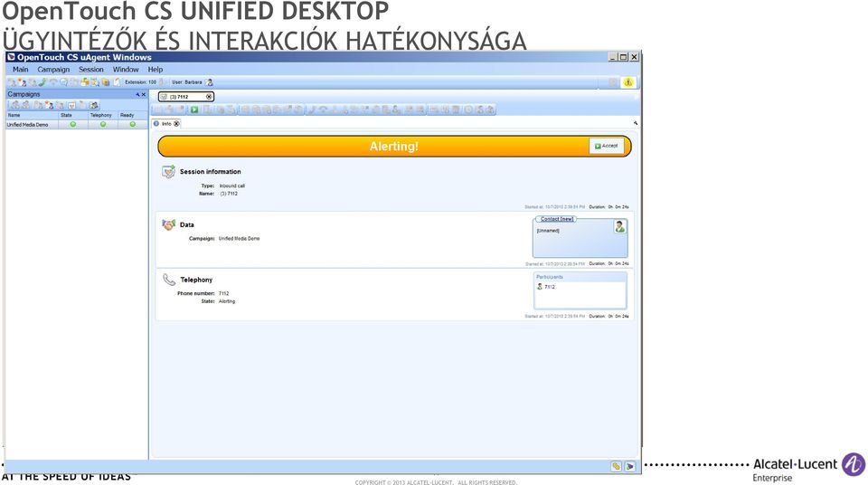
Task: Click the Inbound call type value
Action: (x=232, y=185)
